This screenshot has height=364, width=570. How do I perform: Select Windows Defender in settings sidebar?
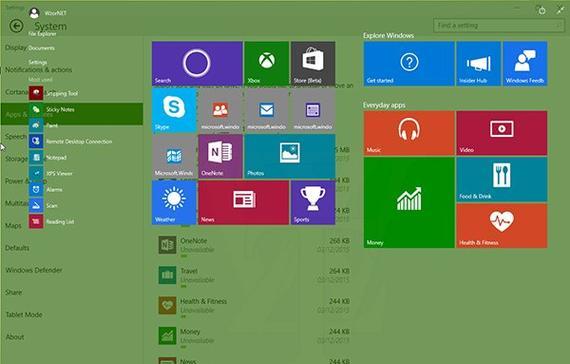34,270
